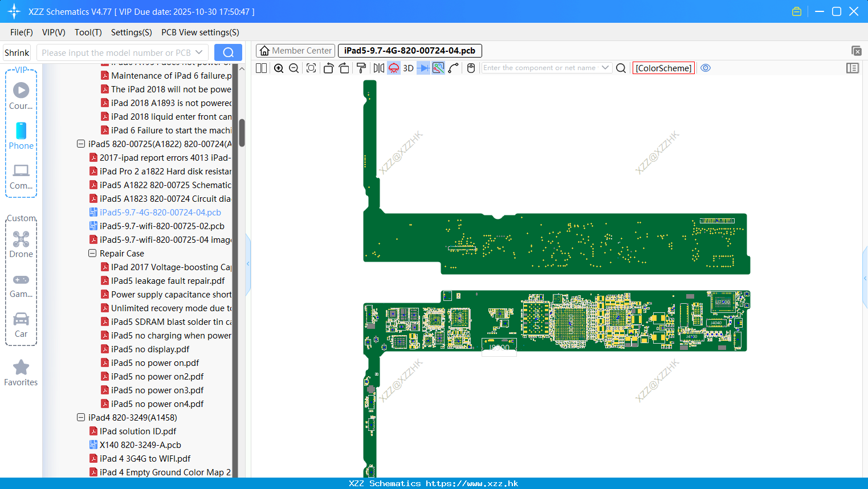
Task: Open the Settings(S) menu
Action: (132, 32)
